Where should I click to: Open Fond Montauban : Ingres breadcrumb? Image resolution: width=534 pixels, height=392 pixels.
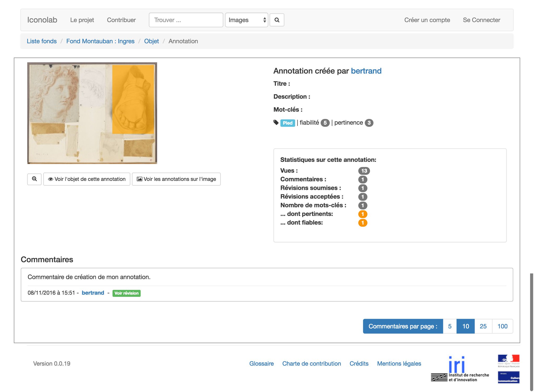pyautogui.click(x=100, y=41)
